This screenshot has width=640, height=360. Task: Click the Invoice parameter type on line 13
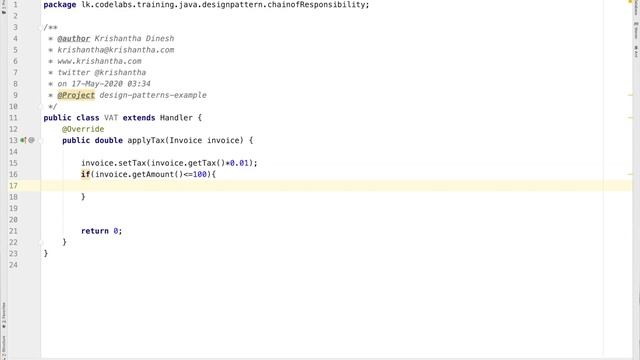[x=186, y=140]
